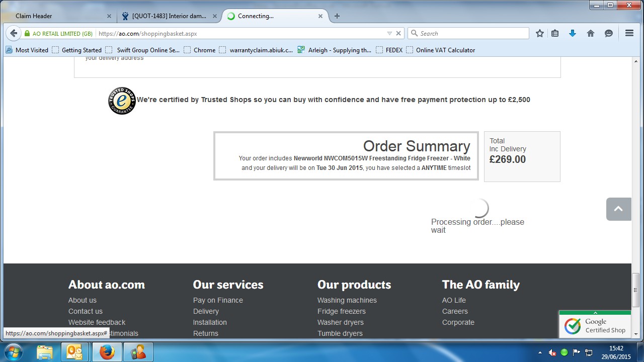The height and width of the screenshot is (362, 644).
Task: Open Outlook from the taskbar
Action: pos(74,352)
